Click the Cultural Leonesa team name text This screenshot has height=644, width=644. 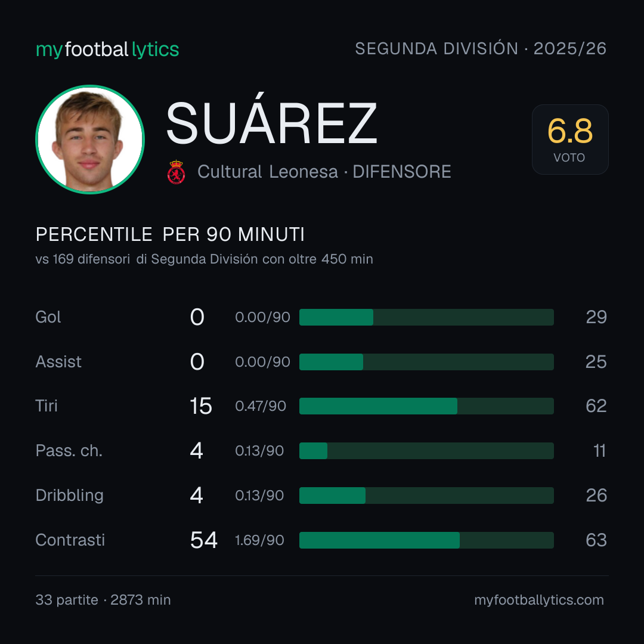pyautogui.click(x=267, y=172)
